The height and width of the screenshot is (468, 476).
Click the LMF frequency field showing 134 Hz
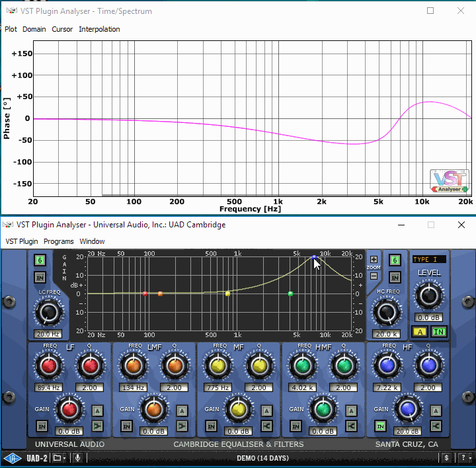(x=133, y=387)
